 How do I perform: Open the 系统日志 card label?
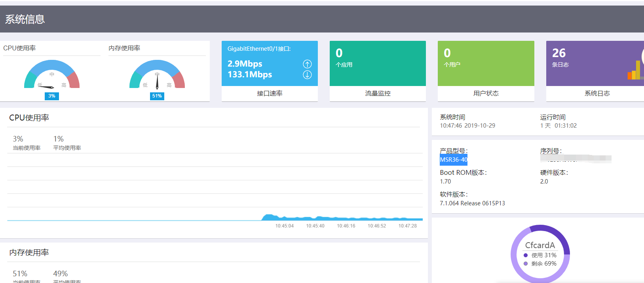point(597,94)
